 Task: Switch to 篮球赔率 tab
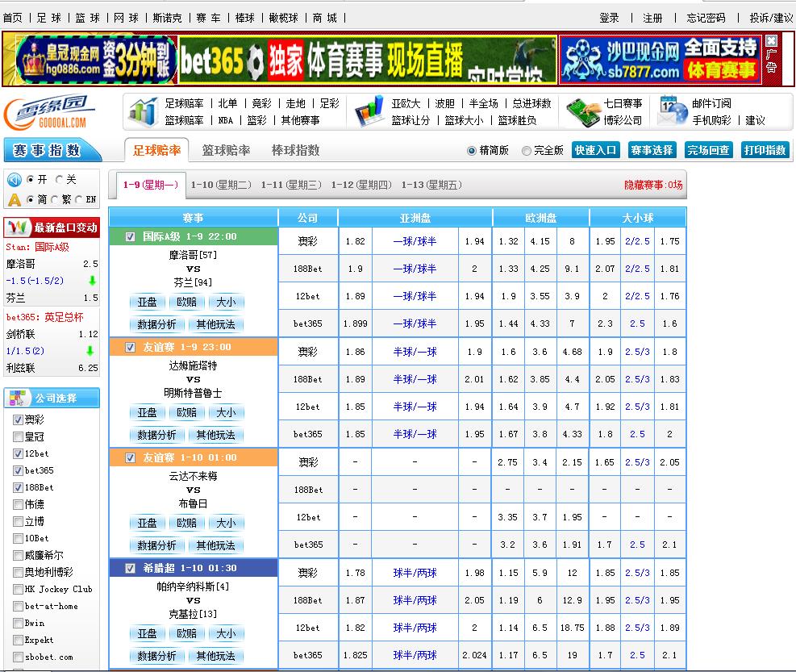click(227, 150)
